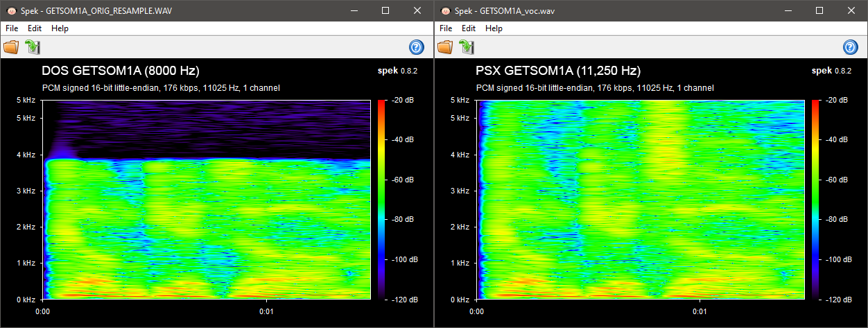Open Edit menu in GETSOM1A_voc.wav window

[469, 28]
